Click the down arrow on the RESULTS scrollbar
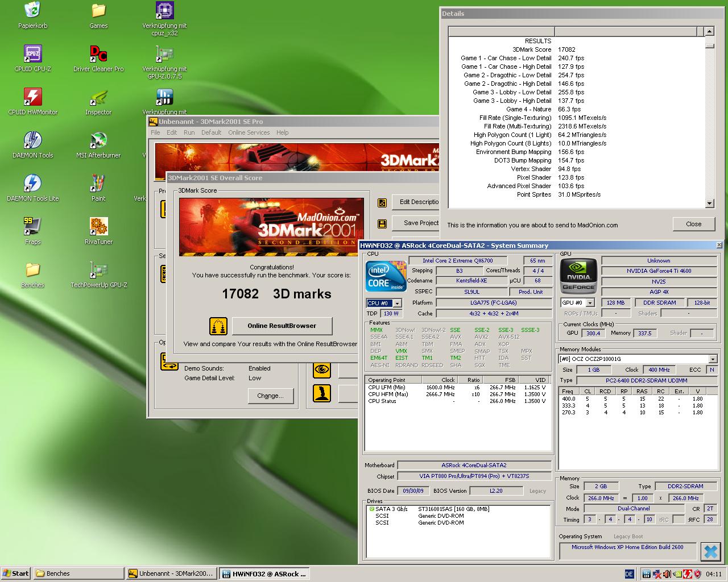The height and width of the screenshot is (582, 728). (709, 203)
